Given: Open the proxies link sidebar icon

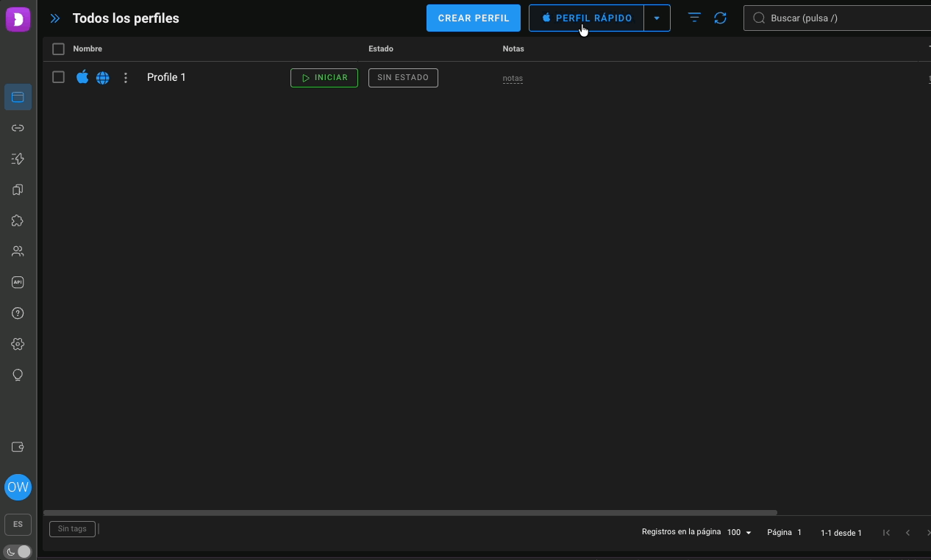Looking at the screenshot, I should pos(18,128).
